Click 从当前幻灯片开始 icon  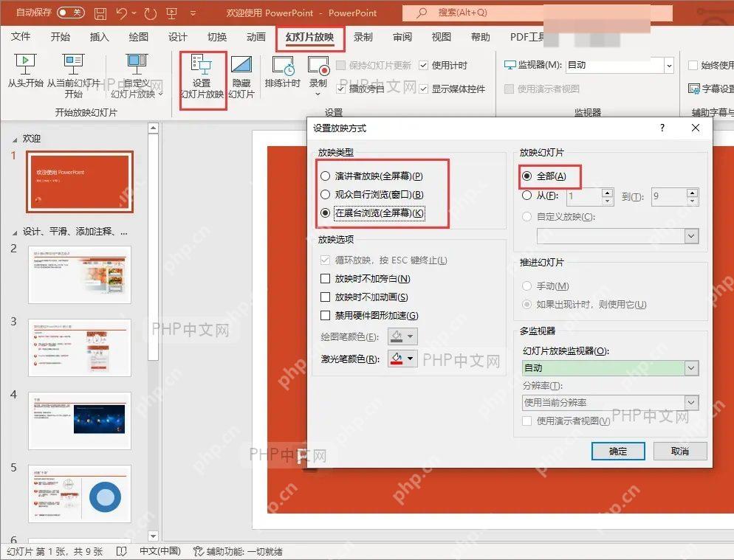click(73, 63)
